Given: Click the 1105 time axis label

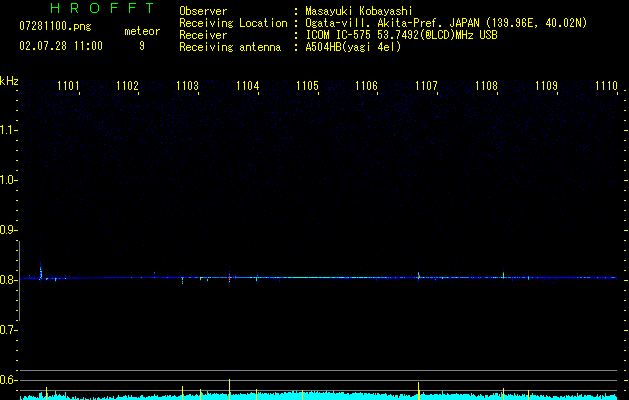Looking at the screenshot, I should pos(307,86).
